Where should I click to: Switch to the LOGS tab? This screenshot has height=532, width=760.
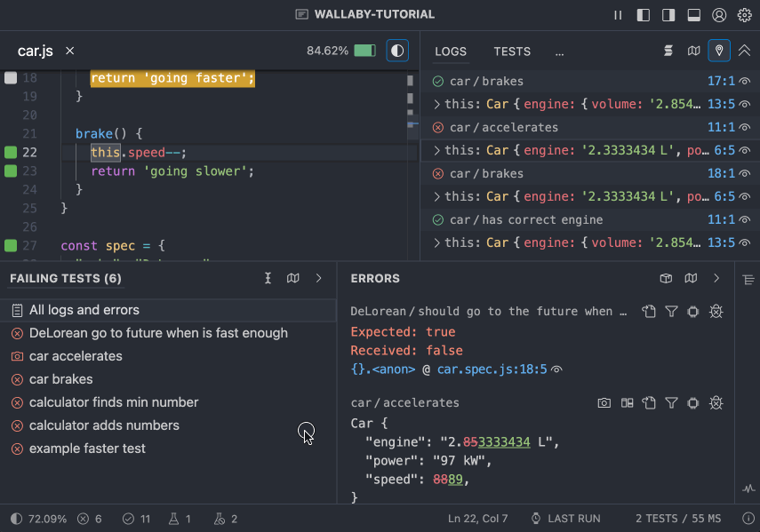click(x=451, y=52)
